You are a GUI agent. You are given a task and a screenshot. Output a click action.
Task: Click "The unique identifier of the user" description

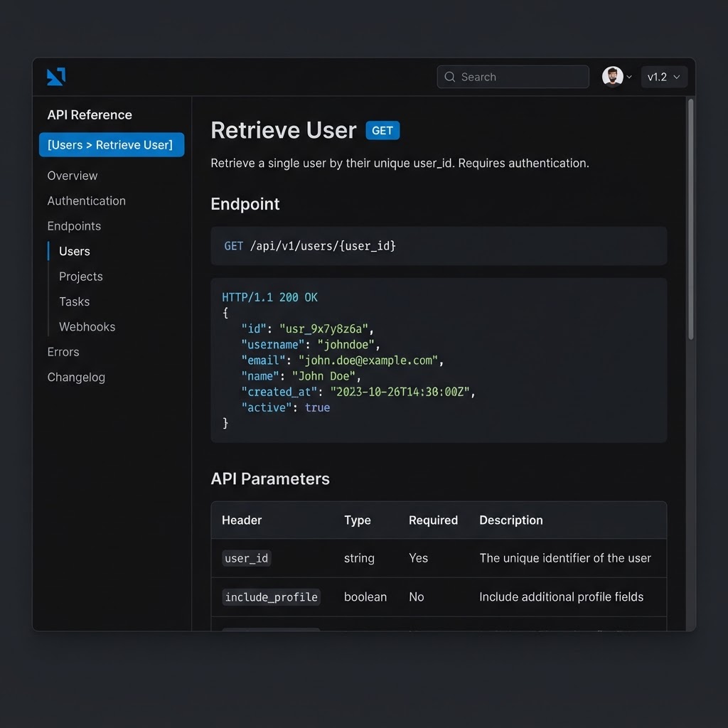[x=565, y=558]
